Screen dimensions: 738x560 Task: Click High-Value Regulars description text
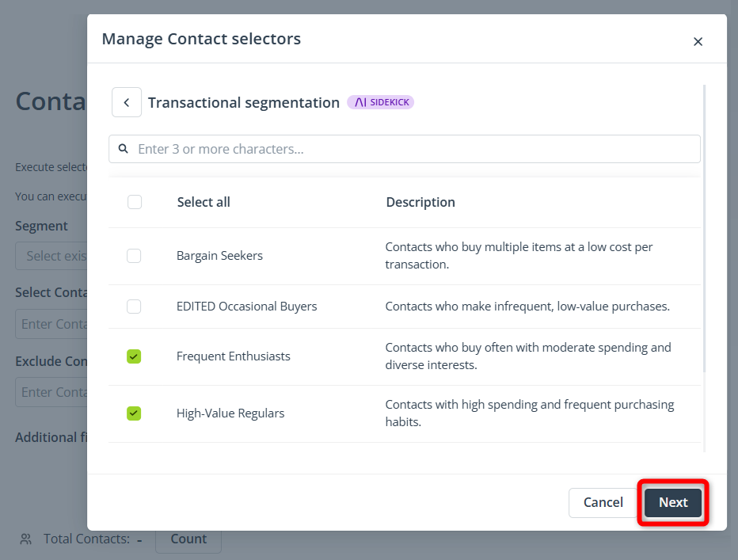(x=530, y=413)
